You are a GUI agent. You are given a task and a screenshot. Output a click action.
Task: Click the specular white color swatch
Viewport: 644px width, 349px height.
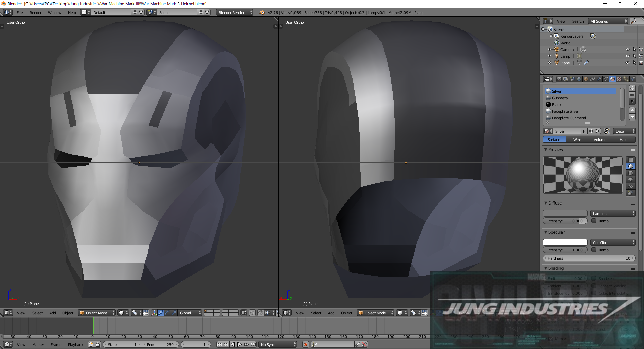565,242
